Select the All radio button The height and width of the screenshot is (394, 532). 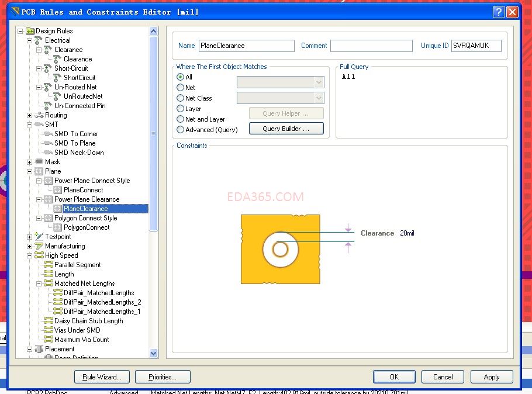(181, 77)
